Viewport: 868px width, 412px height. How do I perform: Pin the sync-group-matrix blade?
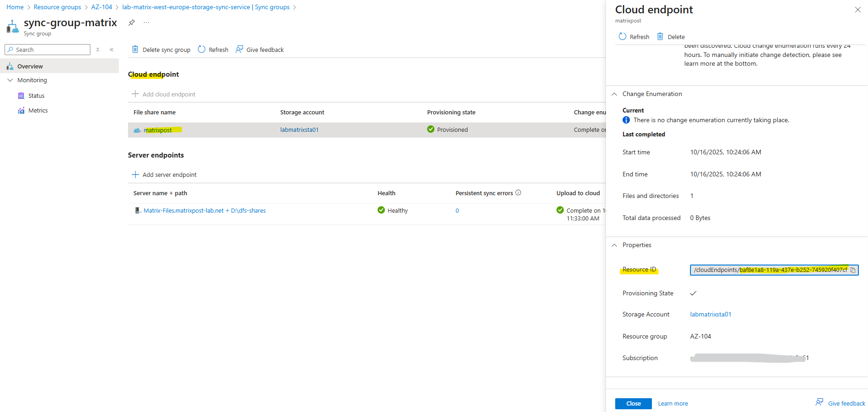point(132,23)
